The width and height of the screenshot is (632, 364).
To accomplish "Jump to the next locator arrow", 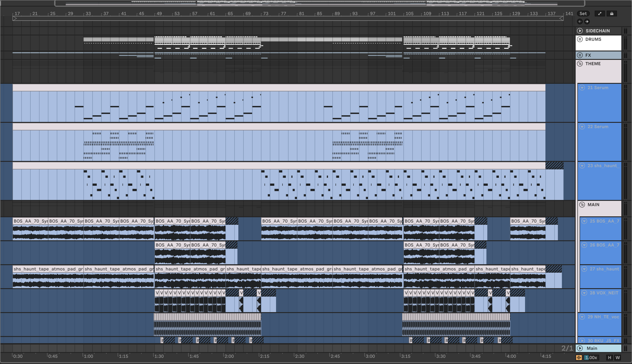I will click(x=587, y=22).
